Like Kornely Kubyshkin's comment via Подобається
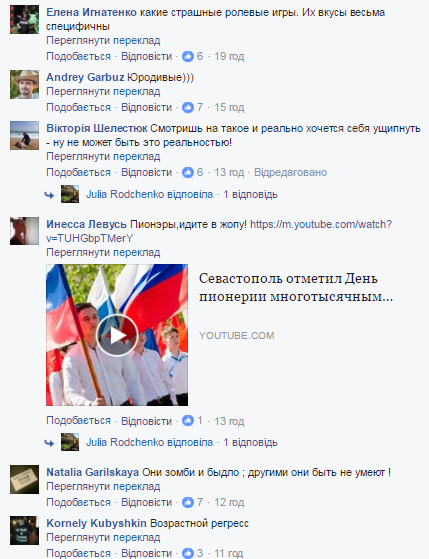429x559 pixels. (x=78, y=553)
